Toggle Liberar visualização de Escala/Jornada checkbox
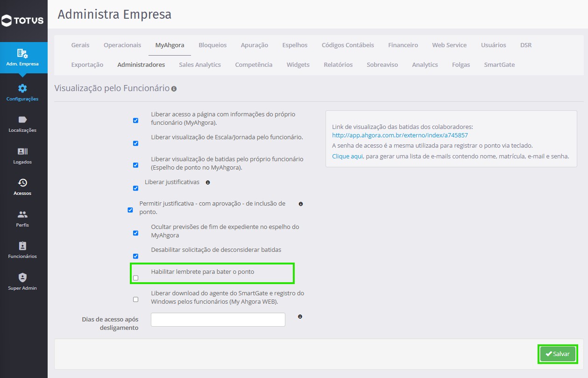 135,143
